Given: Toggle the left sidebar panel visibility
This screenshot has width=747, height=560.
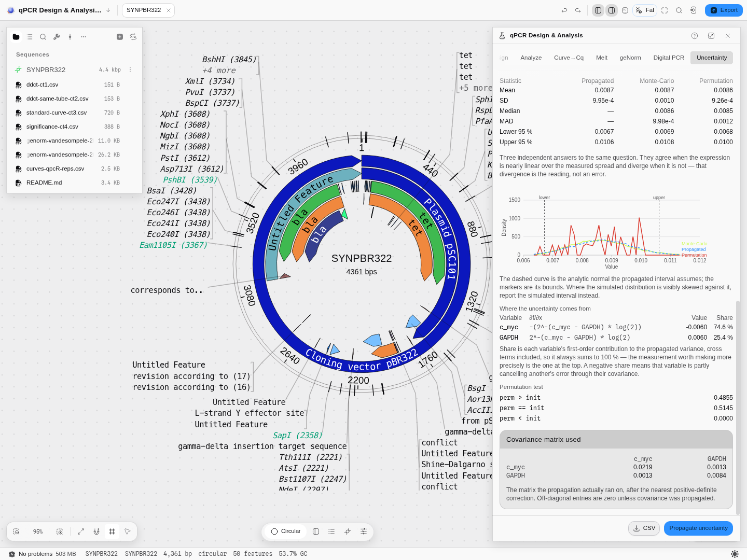Looking at the screenshot, I should [x=598, y=10].
